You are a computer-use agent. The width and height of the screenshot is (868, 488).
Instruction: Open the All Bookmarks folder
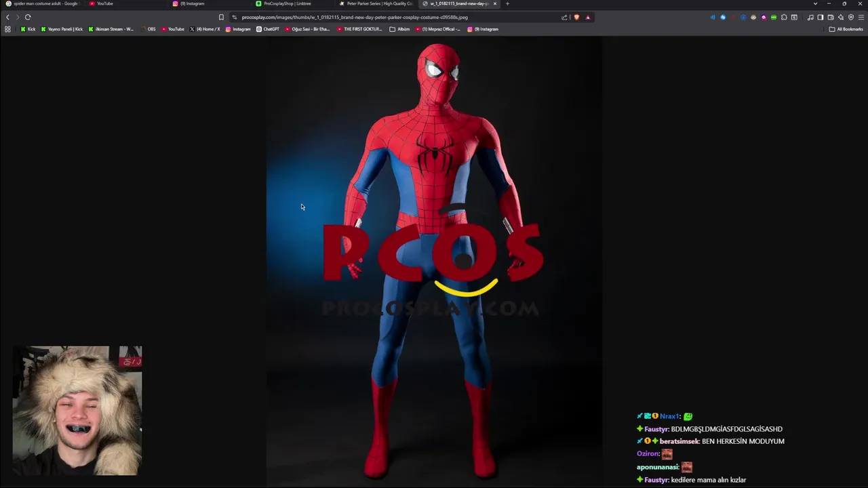coord(846,29)
